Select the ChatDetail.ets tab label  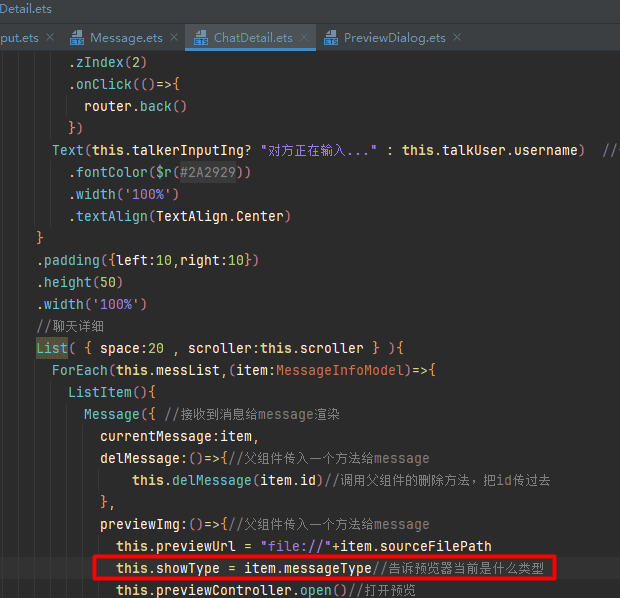tap(253, 38)
